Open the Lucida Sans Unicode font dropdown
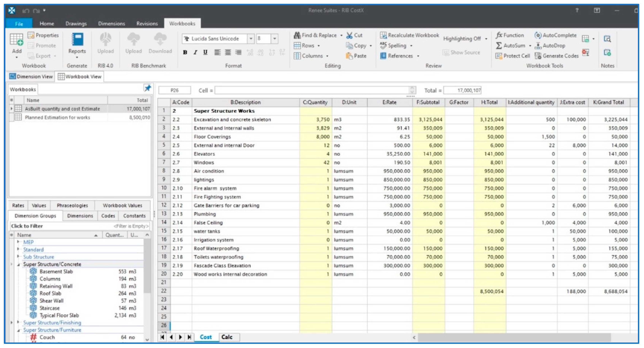 (x=251, y=39)
